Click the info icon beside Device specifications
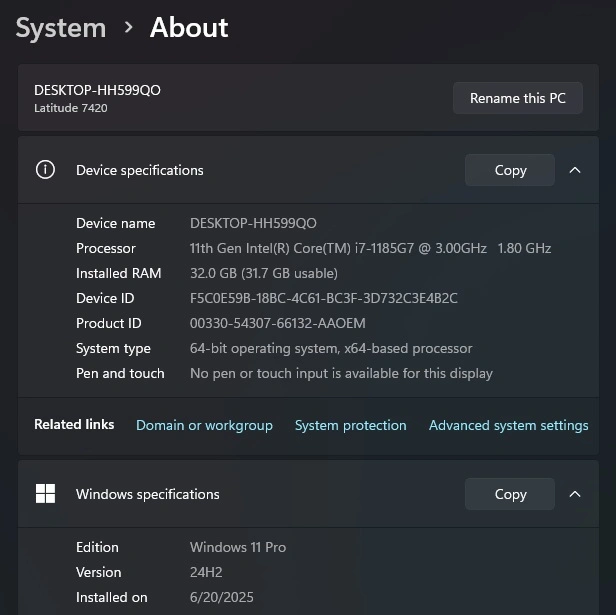 pyautogui.click(x=45, y=170)
